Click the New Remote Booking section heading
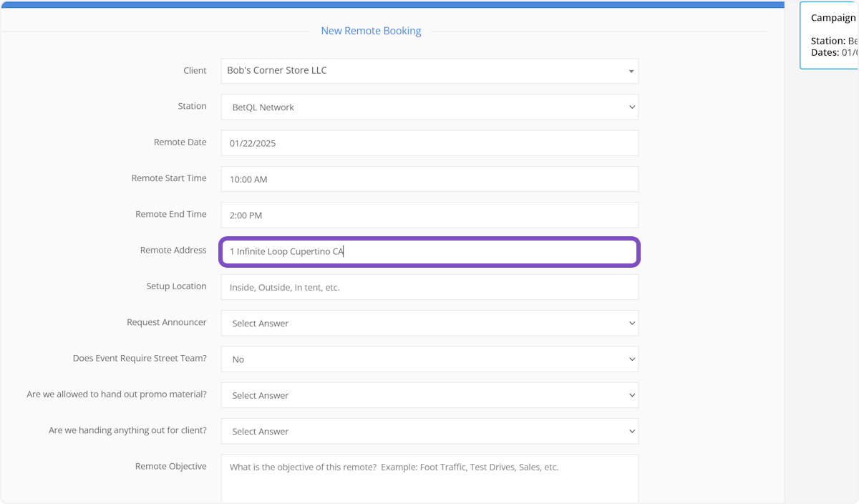This screenshot has height=504, width=859. 371,31
